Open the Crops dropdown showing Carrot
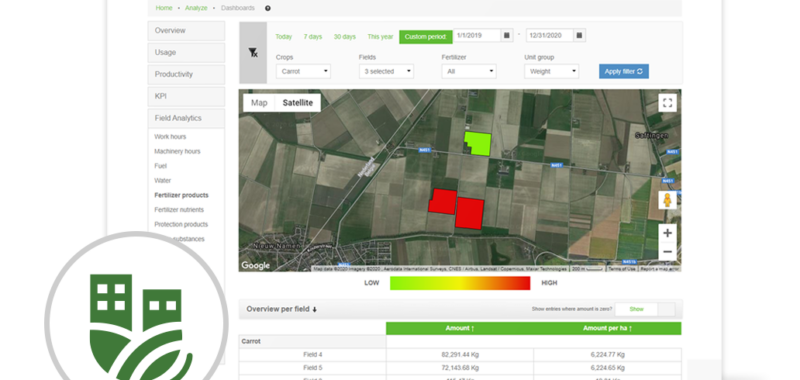Image resolution: width=800 pixels, height=380 pixels. (303, 71)
